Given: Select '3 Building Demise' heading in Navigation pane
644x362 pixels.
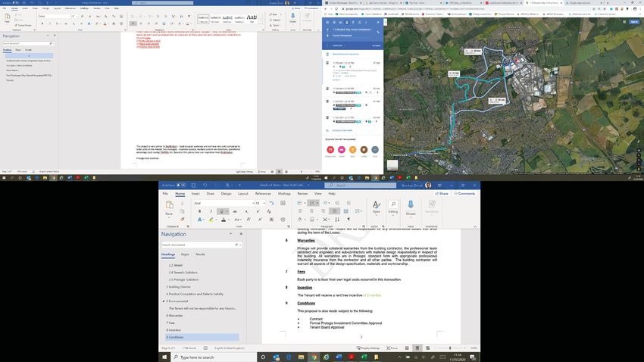Looking at the screenshot, I should click(178, 287).
